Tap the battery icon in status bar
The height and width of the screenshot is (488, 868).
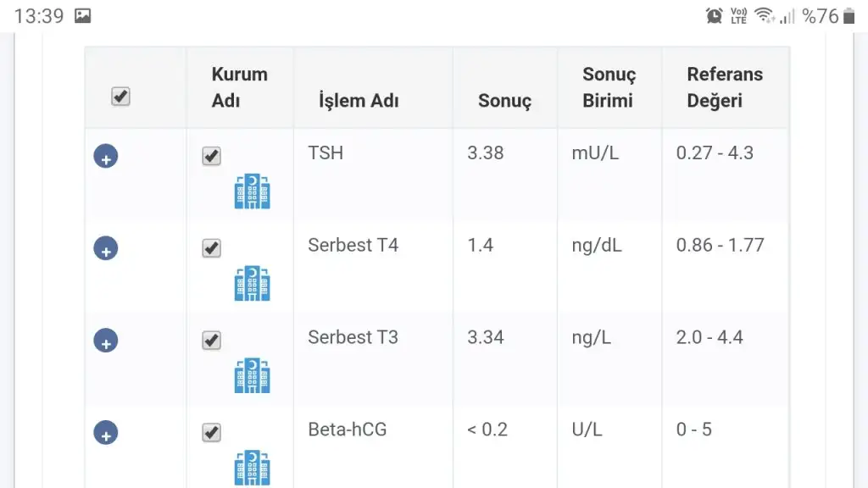[849, 15]
